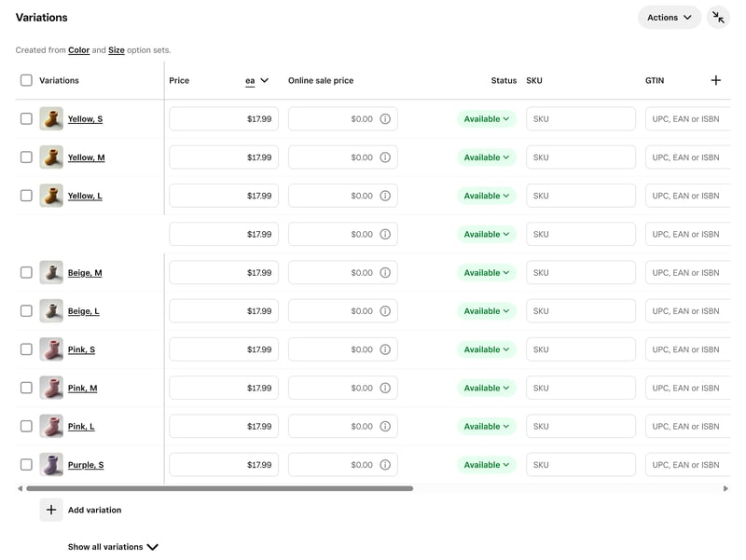The height and width of the screenshot is (560, 746).
Task: Click info icon in Beige, M sale price
Action: click(385, 273)
